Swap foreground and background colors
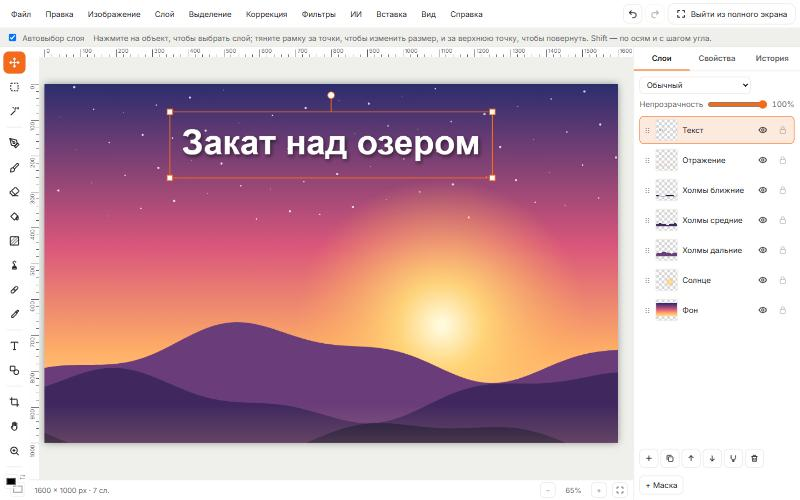Viewport: 800px width, 500px height. [x=22, y=477]
